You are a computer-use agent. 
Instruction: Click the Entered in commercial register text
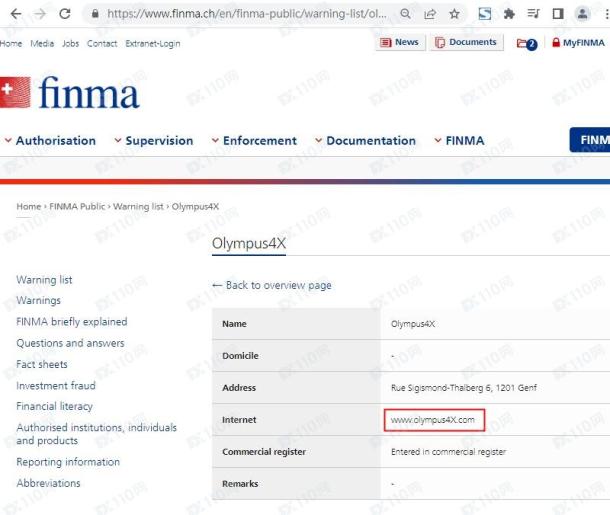coord(449,452)
